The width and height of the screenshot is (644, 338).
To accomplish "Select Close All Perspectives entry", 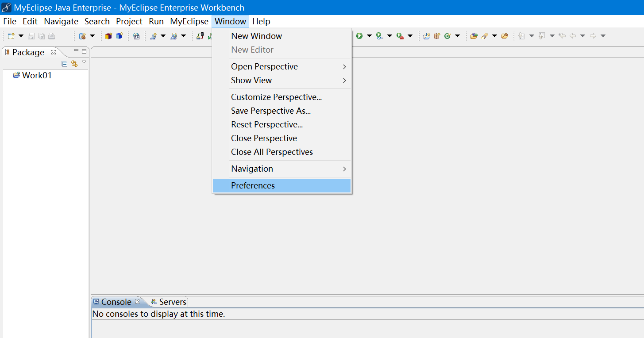I will (282, 152).
